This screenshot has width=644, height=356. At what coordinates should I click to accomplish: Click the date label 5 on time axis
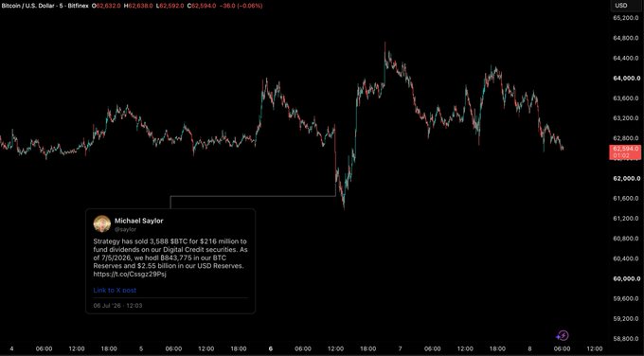click(x=141, y=348)
